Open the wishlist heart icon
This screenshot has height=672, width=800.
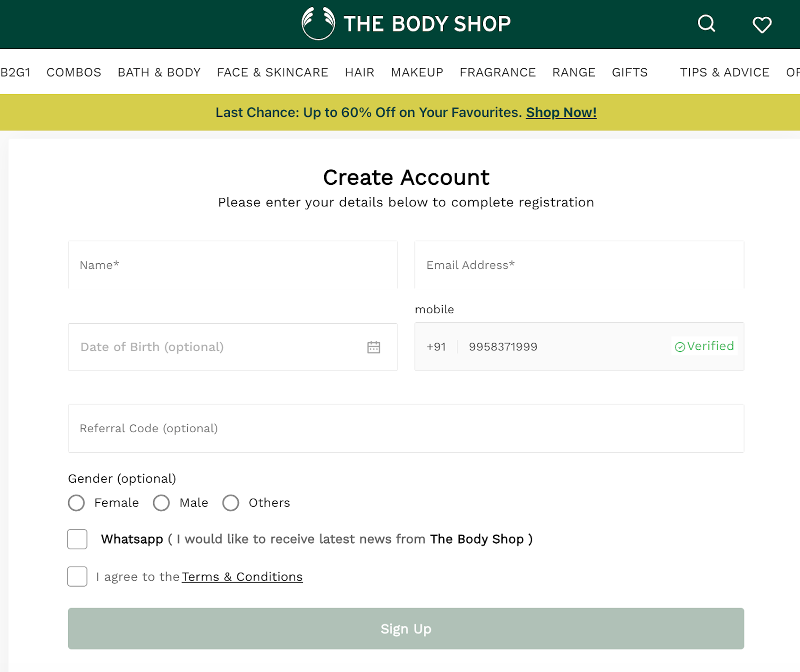tap(761, 24)
